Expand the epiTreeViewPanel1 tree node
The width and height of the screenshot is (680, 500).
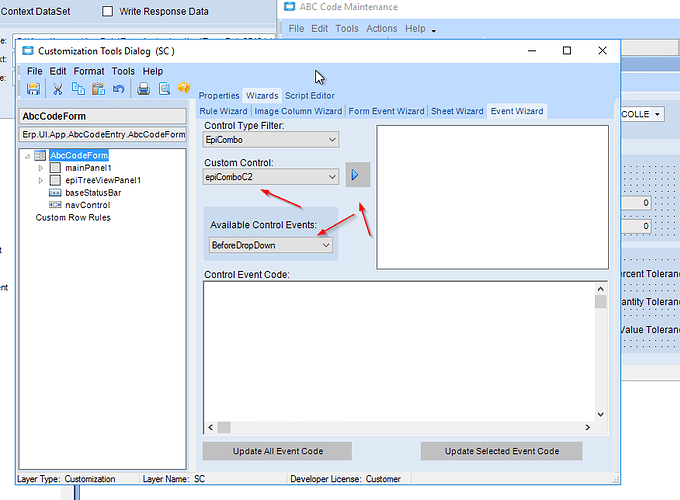click(41, 180)
